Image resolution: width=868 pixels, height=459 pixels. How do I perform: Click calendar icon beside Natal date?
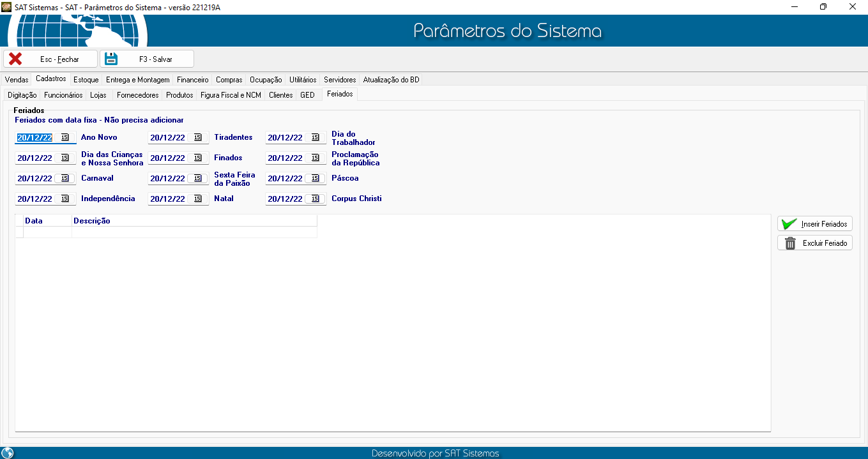pos(198,199)
